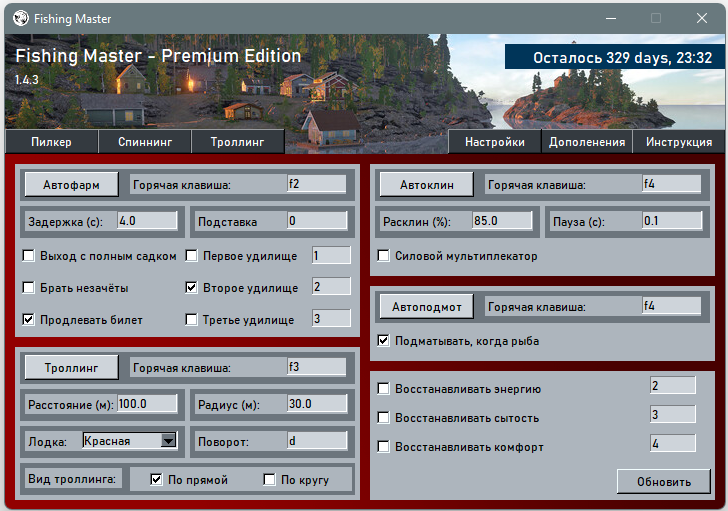The height and width of the screenshot is (511, 728).
Task: Click the Подставка value field
Action: (x=317, y=220)
